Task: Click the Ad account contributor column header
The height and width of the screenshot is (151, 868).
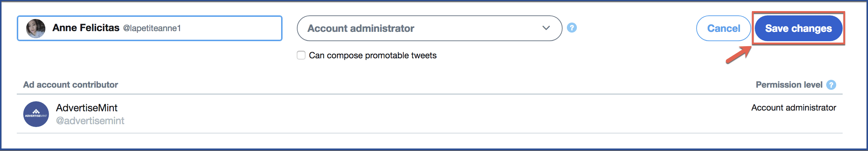Action: (x=71, y=85)
